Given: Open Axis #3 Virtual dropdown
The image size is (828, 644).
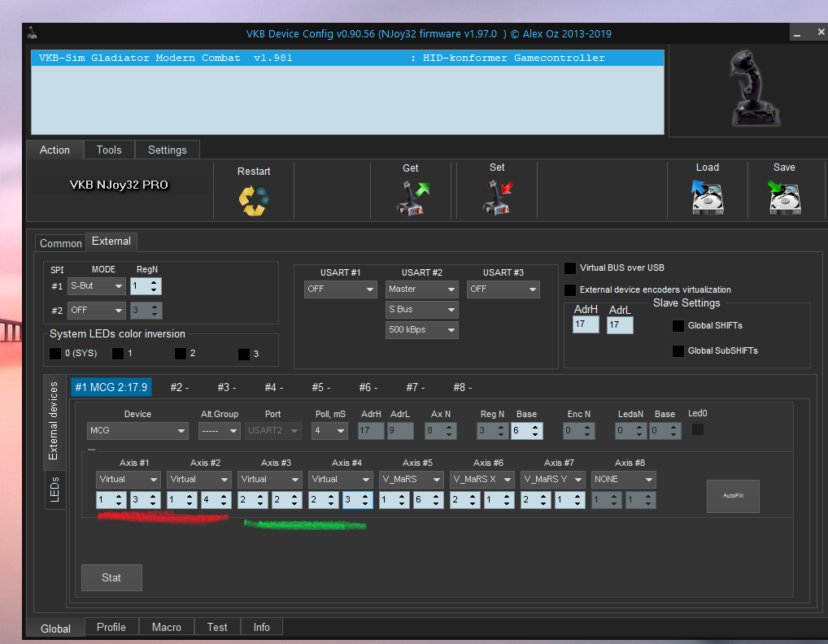Looking at the screenshot, I should [269, 479].
